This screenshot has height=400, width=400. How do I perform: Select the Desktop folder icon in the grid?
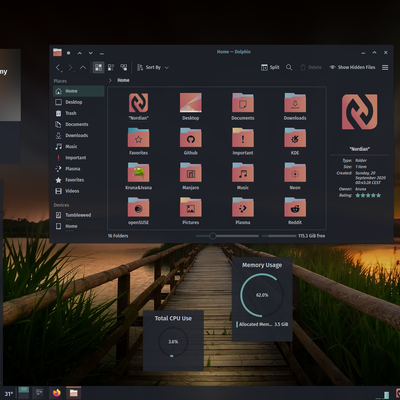[191, 103]
